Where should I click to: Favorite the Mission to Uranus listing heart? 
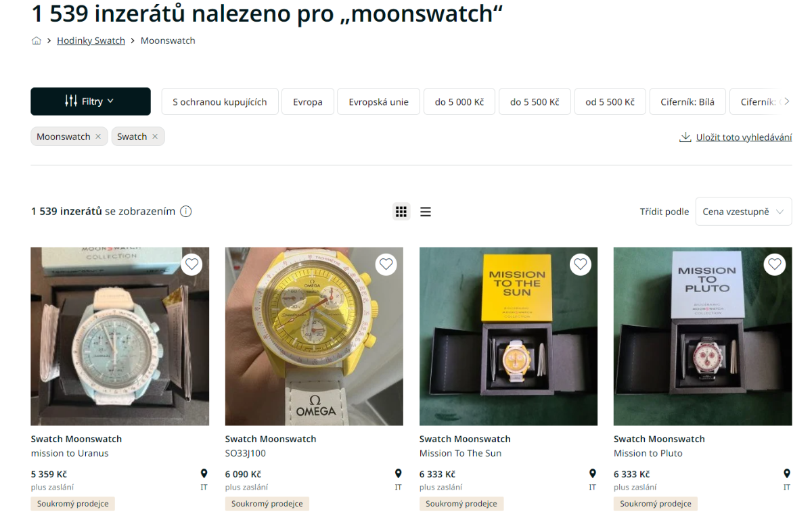[192, 264]
